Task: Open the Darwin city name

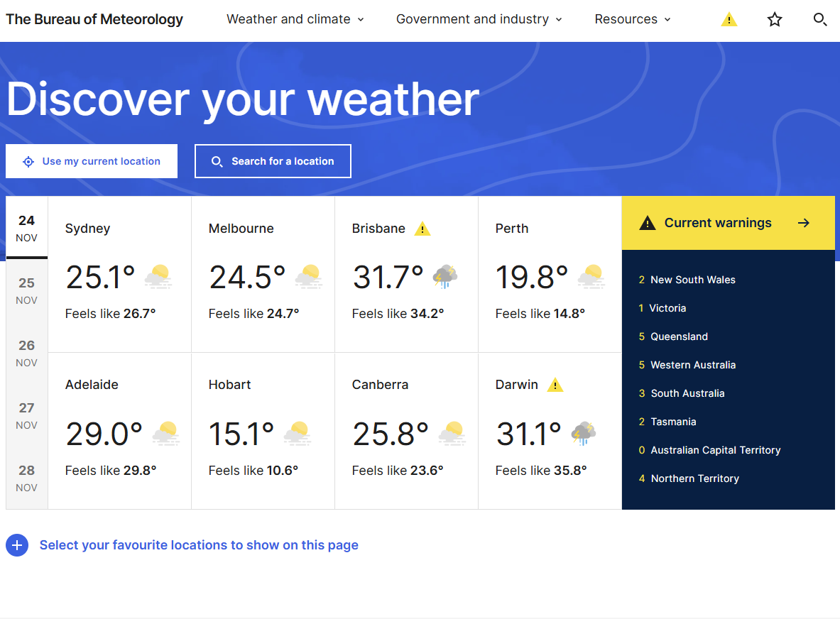Action: point(516,385)
